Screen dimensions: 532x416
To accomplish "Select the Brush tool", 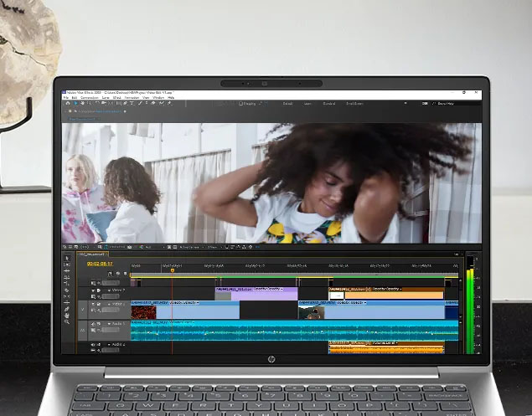I will pyautogui.click(x=140, y=104).
